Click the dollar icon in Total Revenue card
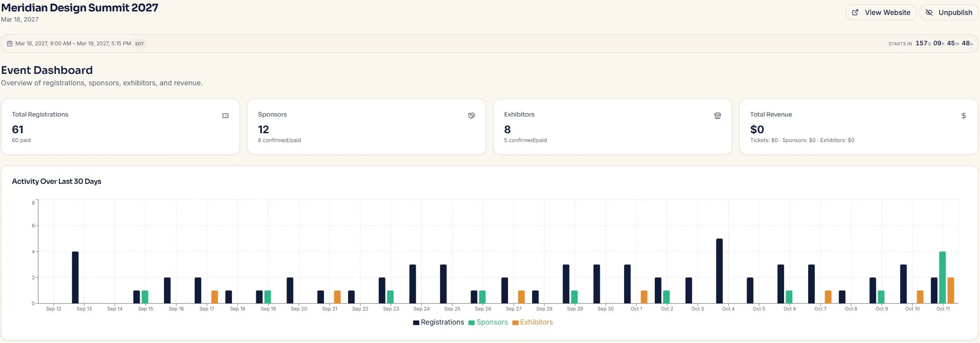This screenshot has height=343, width=980. click(964, 116)
